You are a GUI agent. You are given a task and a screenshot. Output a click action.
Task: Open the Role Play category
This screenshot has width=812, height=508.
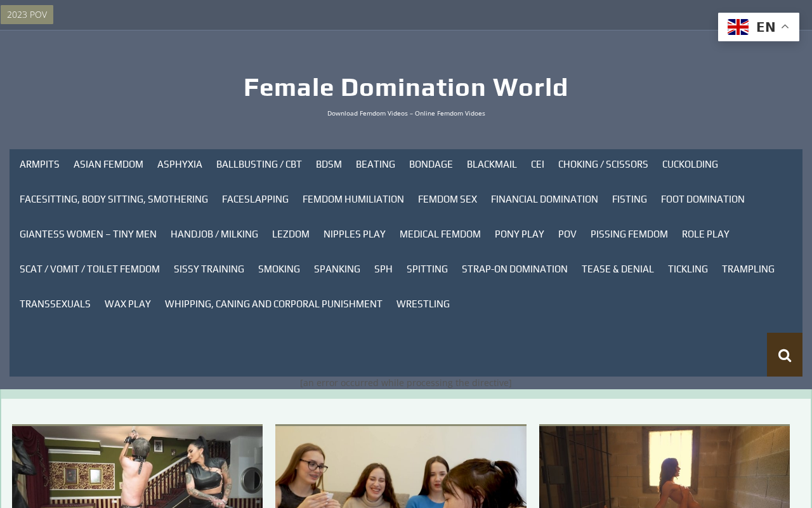tap(705, 234)
